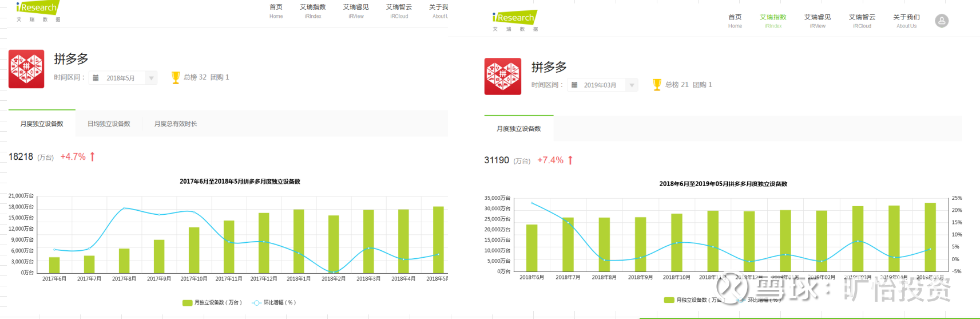Open green 艾瑞指数 iRIndex in right page
Viewport: 980px width, 319px height.
tap(773, 21)
